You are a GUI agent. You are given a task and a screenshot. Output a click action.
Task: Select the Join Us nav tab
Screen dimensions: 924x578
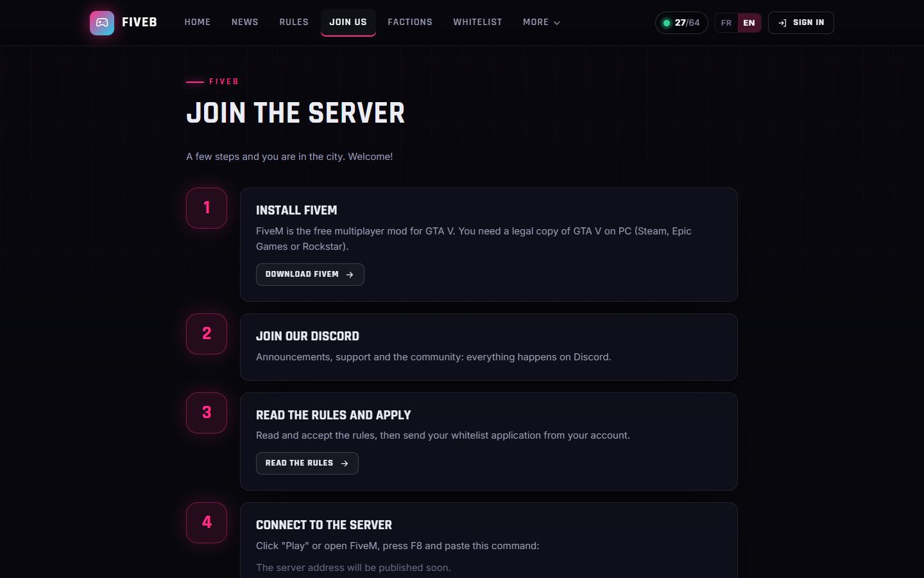pos(348,22)
